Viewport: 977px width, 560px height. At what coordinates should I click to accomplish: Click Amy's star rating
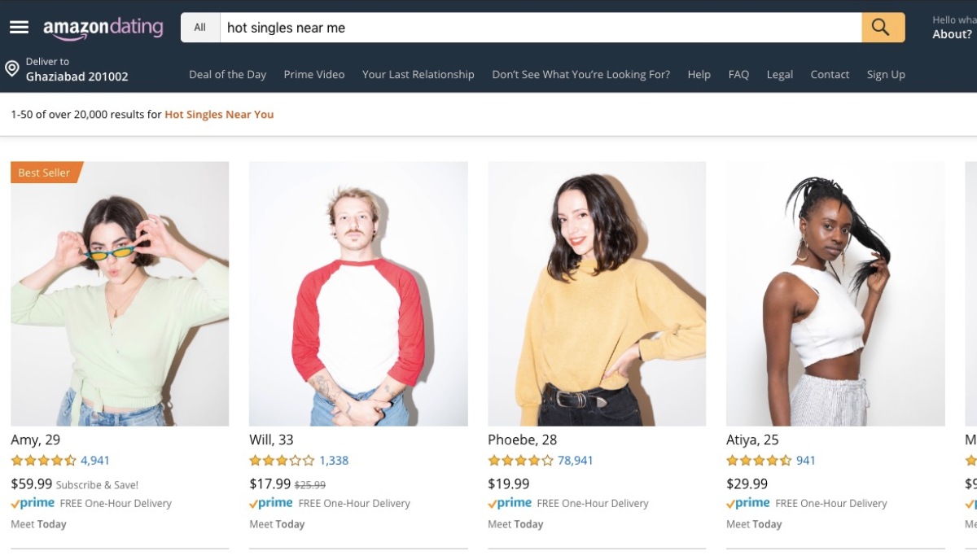click(43, 461)
